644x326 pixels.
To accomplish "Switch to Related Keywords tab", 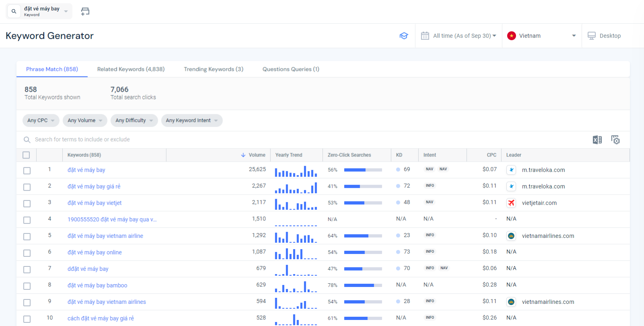I will click(x=131, y=69).
